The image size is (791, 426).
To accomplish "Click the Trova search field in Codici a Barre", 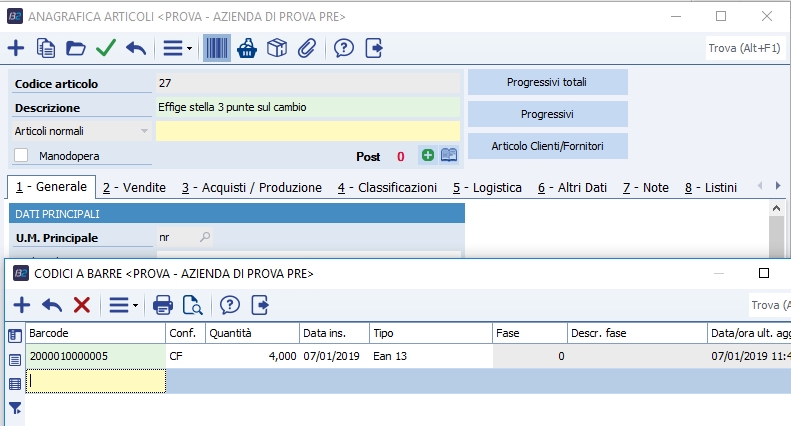I will coord(769,305).
